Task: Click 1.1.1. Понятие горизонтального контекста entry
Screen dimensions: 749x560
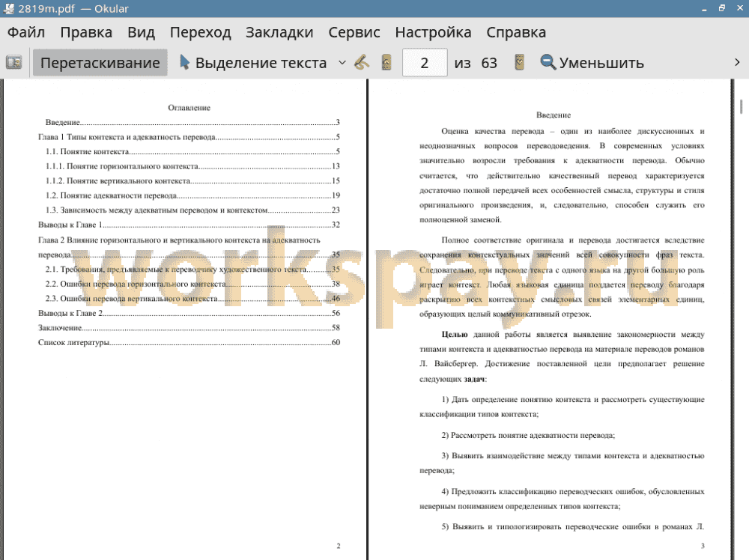Action: [192, 166]
